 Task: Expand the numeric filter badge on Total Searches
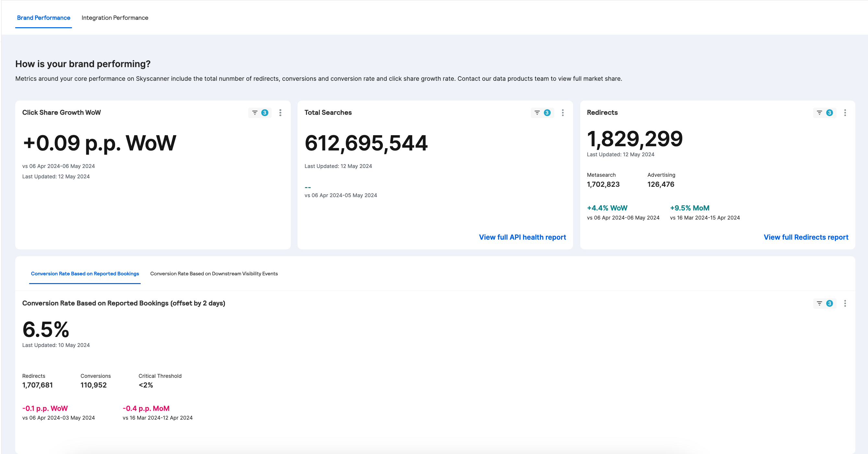[x=547, y=113]
